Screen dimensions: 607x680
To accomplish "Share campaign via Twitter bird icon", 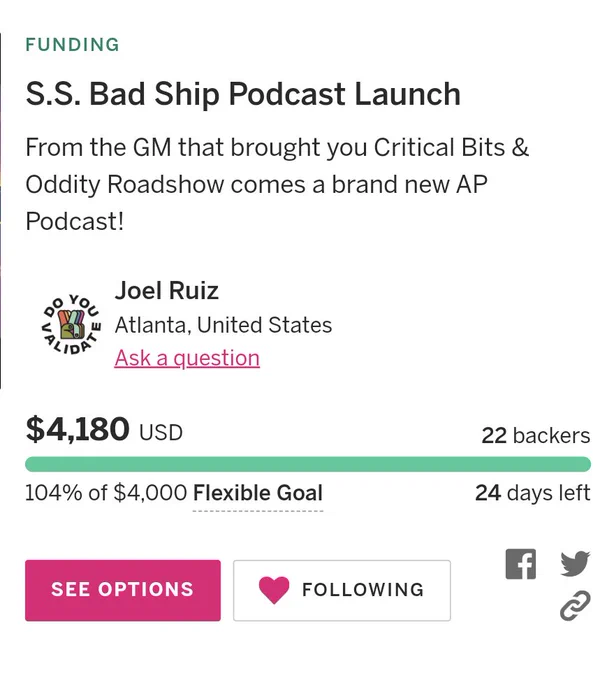I will coord(575,563).
